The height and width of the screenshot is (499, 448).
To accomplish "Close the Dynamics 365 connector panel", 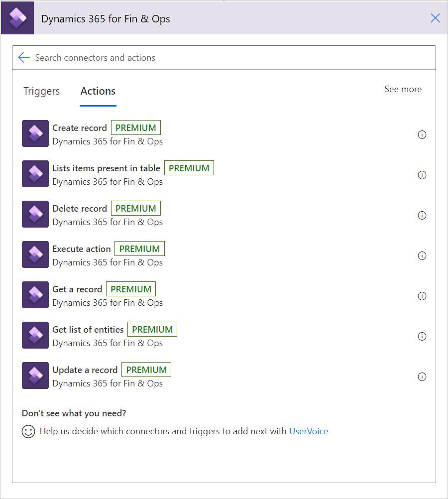I will coord(435,18).
